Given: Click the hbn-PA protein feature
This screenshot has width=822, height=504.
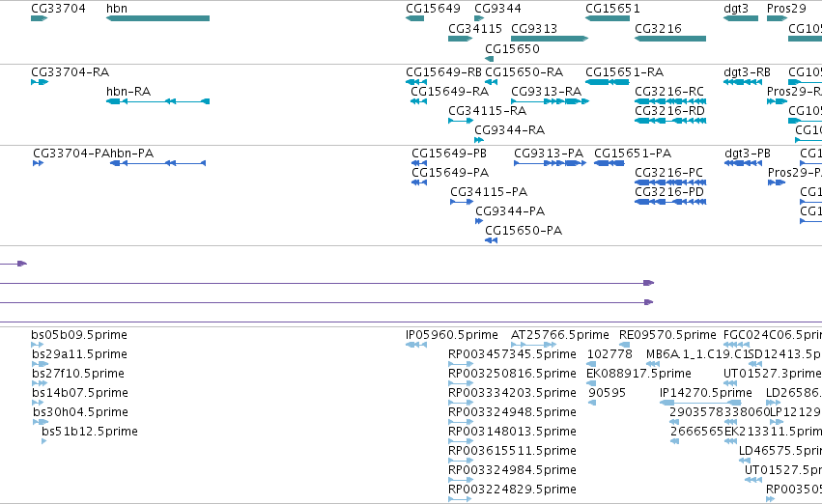Looking at the screenshot, I should (157, 163).
